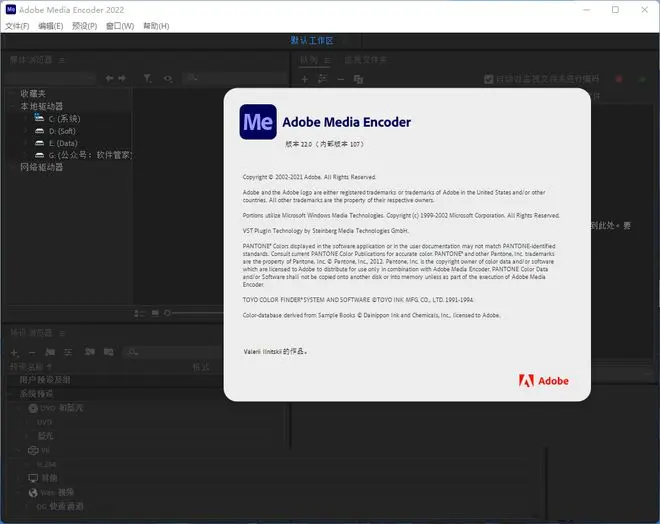Viewport: 660px width, 524px height.
Task: Click the 默认工作区 workspace label
Action: tap(311, 40)
